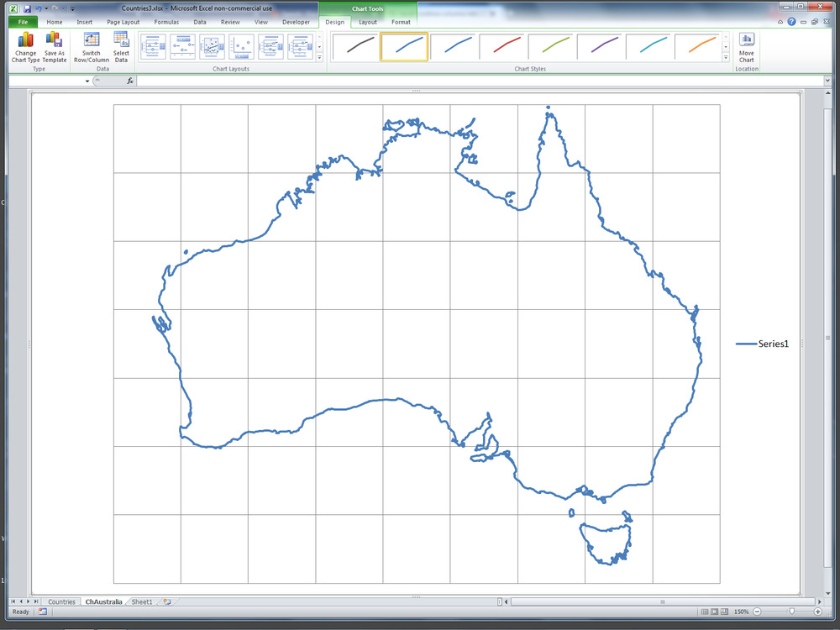
Task: Open Excel Help question mark icon
Action: 791,22
